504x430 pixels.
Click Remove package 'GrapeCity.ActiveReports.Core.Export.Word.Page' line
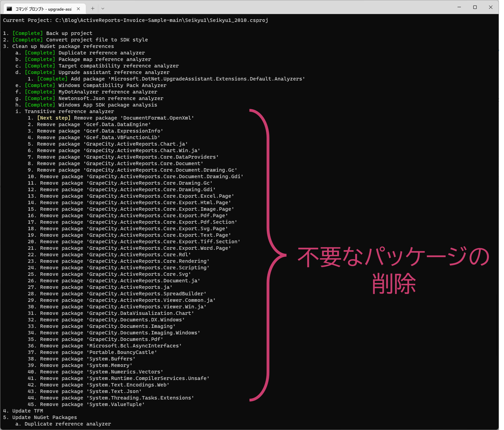[x=129, y=248]
